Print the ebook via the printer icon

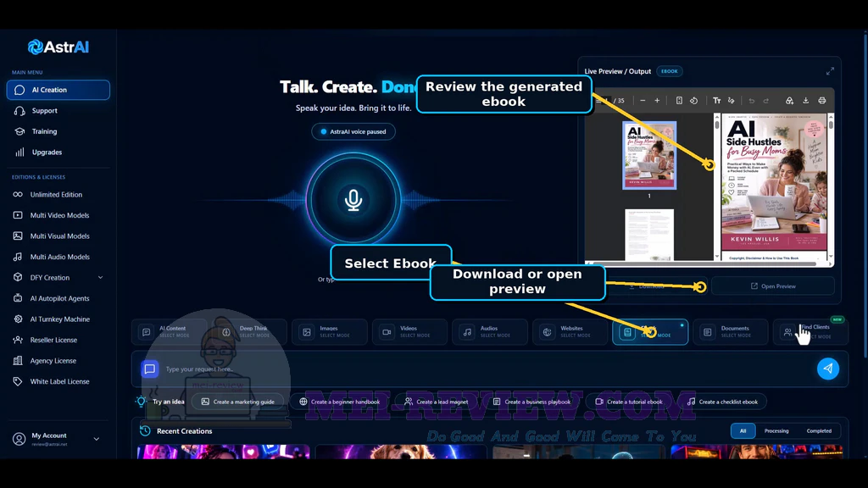tap(822, 101)
